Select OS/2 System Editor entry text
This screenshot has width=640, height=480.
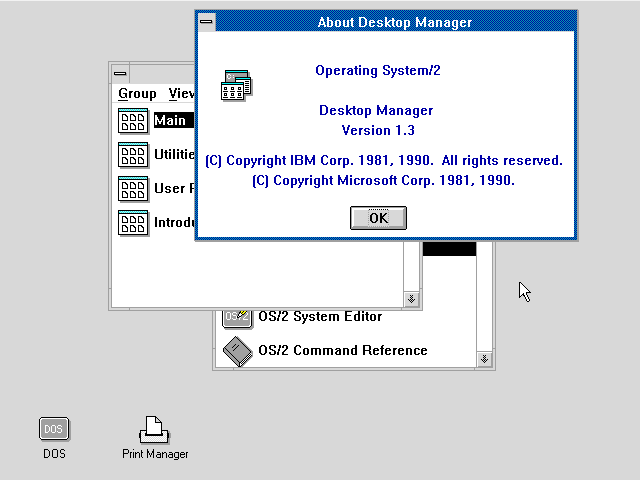320,316
